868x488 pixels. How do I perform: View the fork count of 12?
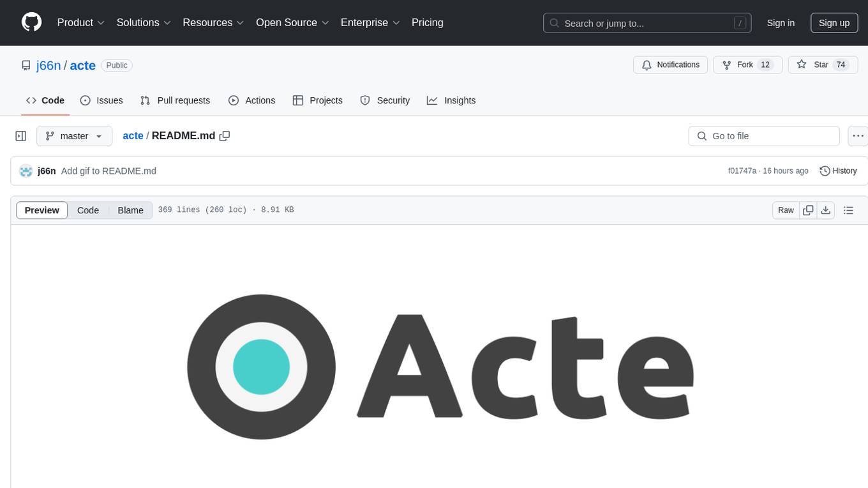(765, 65)
